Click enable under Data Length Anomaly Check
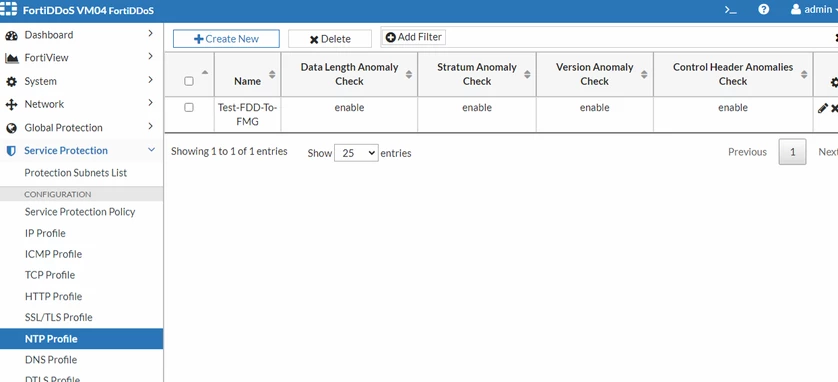Viewport: 838px width, 382px height. (x=349, y=107)
